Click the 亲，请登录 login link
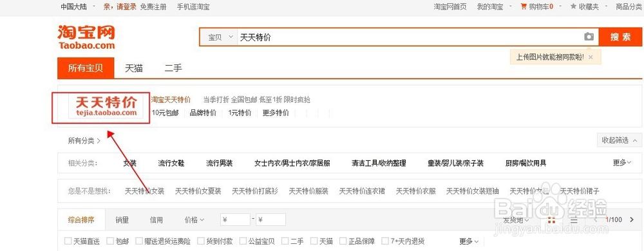 point(120,6)
